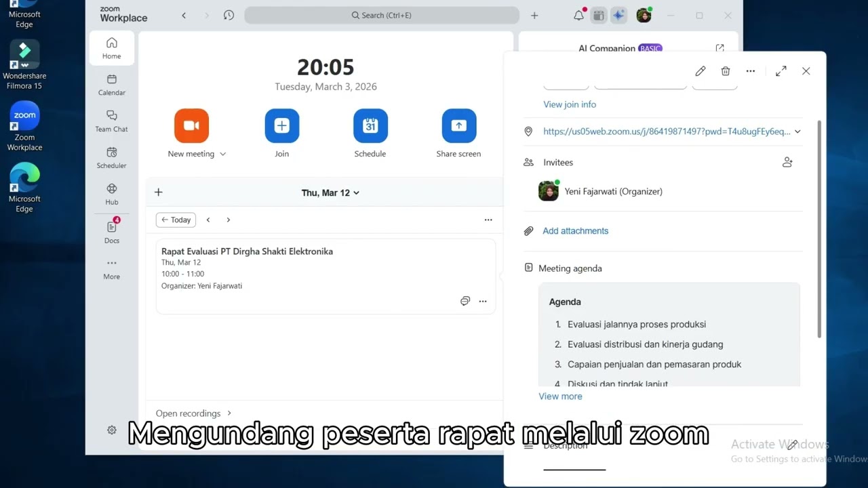Click the Join meeting button
The image size is (868, 488).
coord(282,126)
